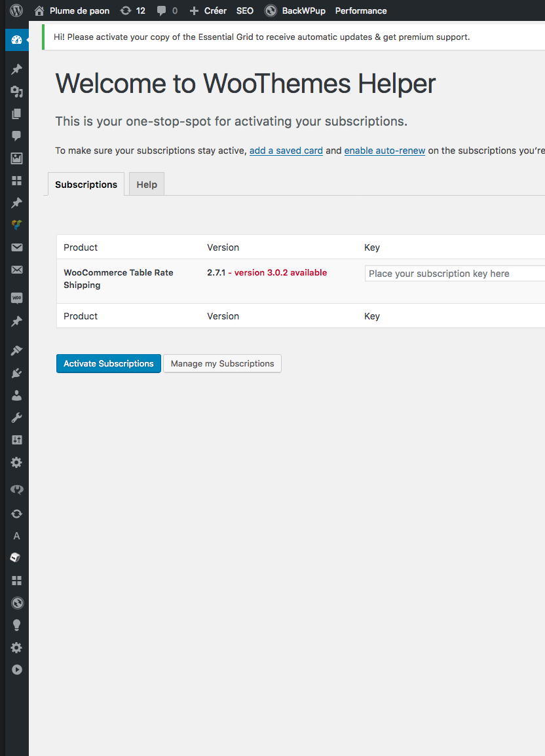Click the framed picture icon in sidebar

(x=16, y=158)
